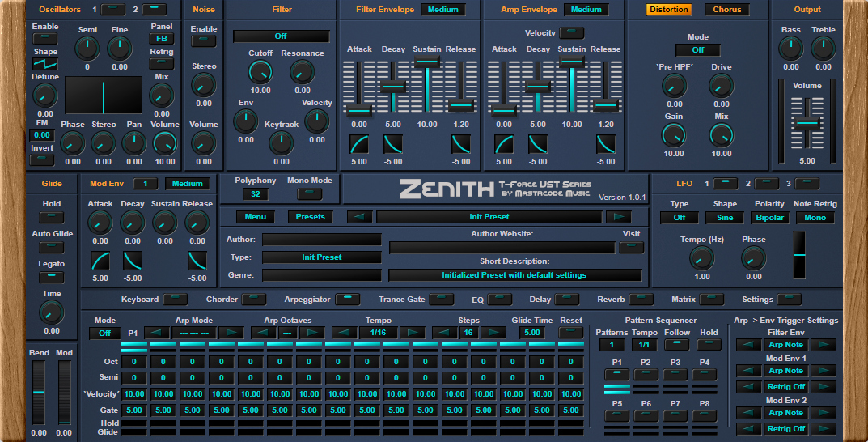This screenshot has width=868, height=442.
Task: Click the oscillator Fine knob
Action: click(x=120, y=49)
